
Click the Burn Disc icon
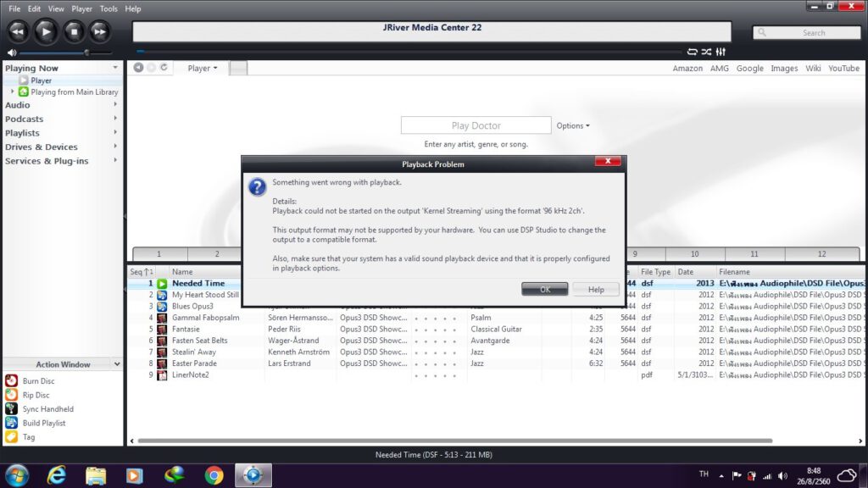pyautogui.click(x=11, y=380)
